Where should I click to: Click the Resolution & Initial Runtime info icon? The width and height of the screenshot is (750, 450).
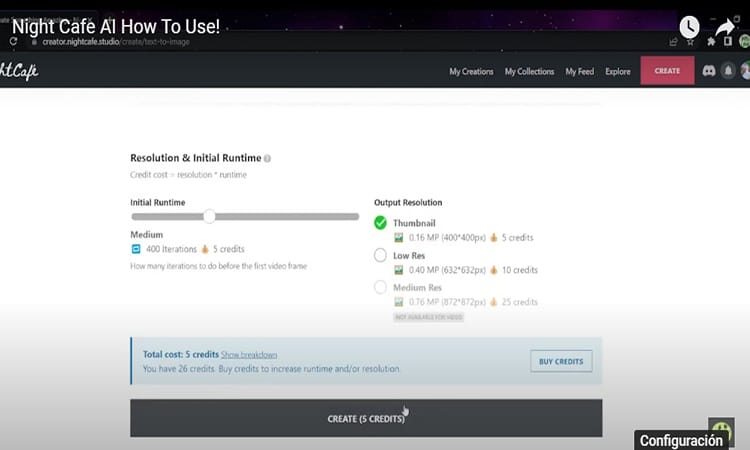click(267, 158)
